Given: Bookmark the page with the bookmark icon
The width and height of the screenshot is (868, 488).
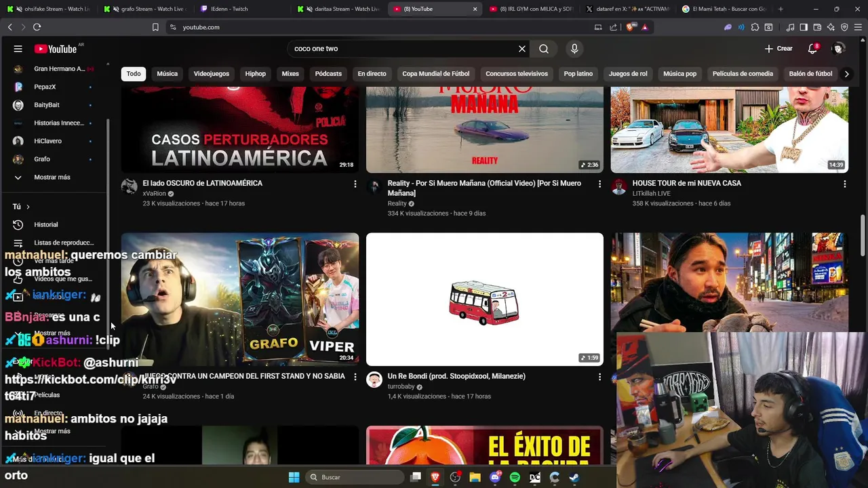Looking at the screenshot, I should (155, 27).
